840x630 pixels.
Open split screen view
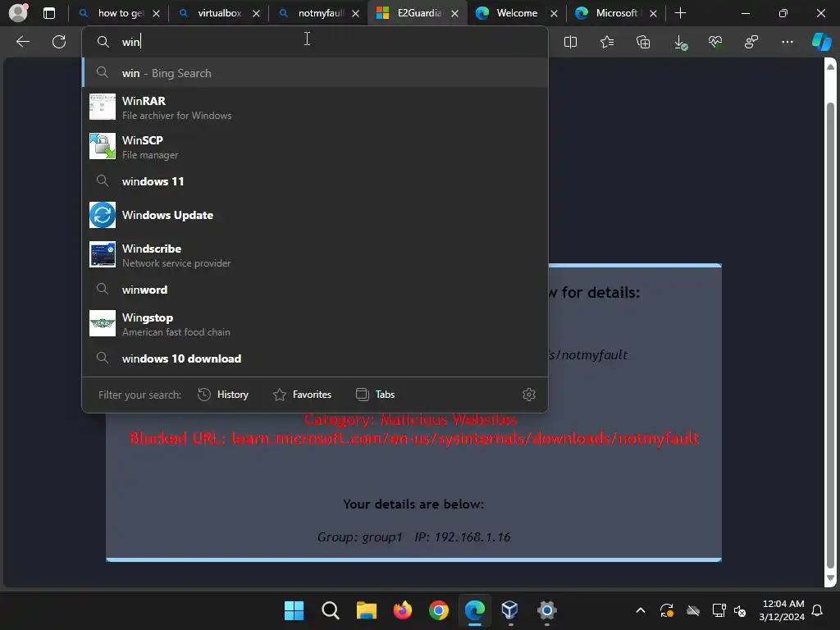[x=571, y=42]
